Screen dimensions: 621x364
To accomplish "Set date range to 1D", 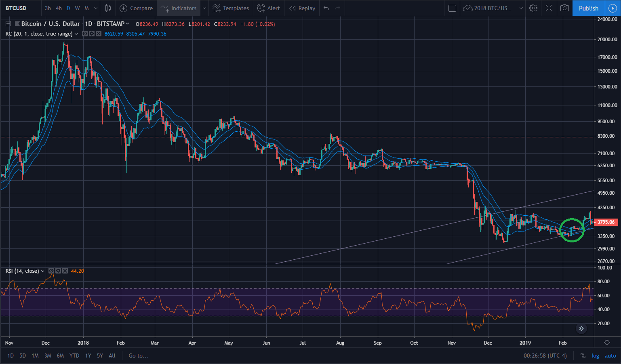I will (x=11, y=356).
